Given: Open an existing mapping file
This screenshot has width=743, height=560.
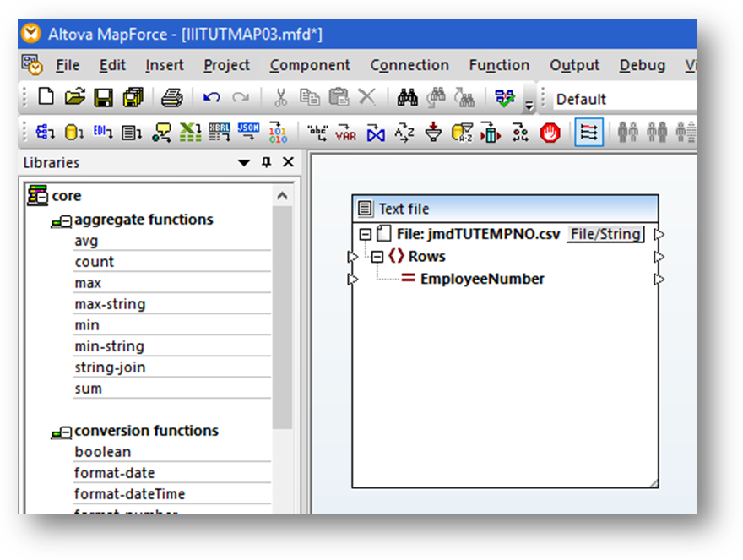Looking at the screenshot, I should point(74,97).
